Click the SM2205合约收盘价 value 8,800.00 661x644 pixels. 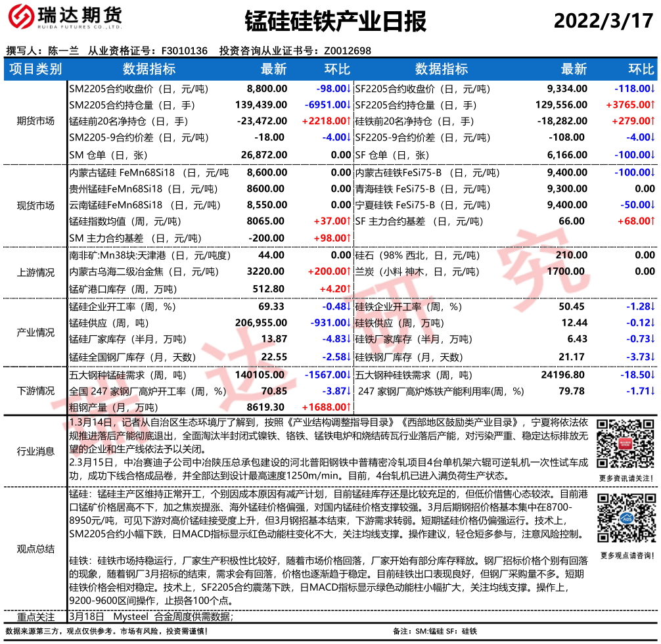pyautogui.click(x=267, y=88)
